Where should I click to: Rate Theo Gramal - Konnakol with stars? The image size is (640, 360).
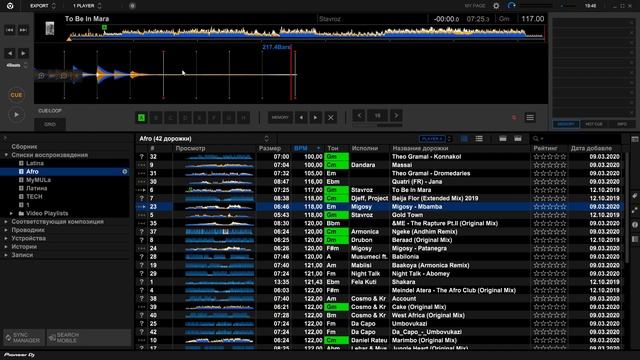550,157
